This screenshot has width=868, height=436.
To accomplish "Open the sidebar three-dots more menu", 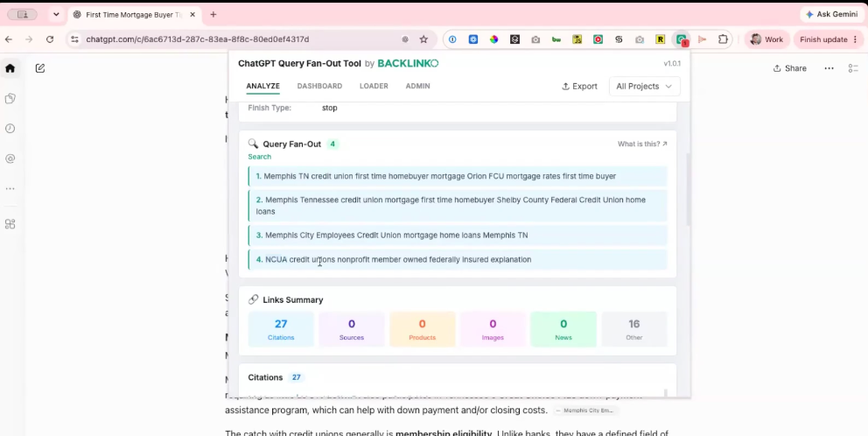I will 10,189.
